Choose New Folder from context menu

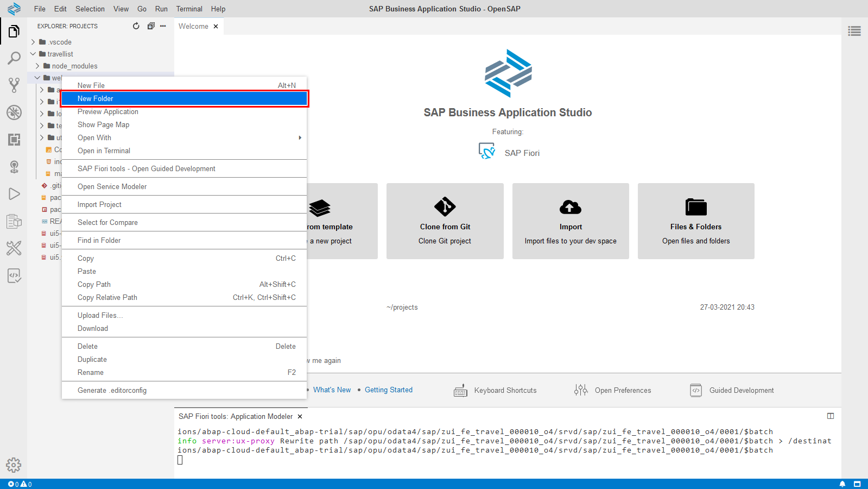pos(185,98)
